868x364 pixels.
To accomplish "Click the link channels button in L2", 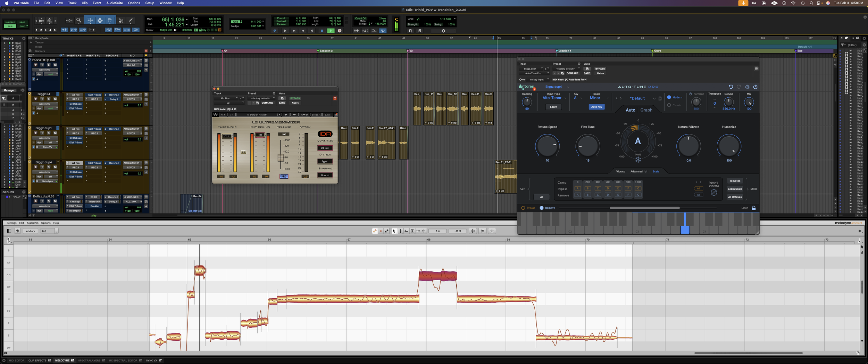I will coord(243,152).
